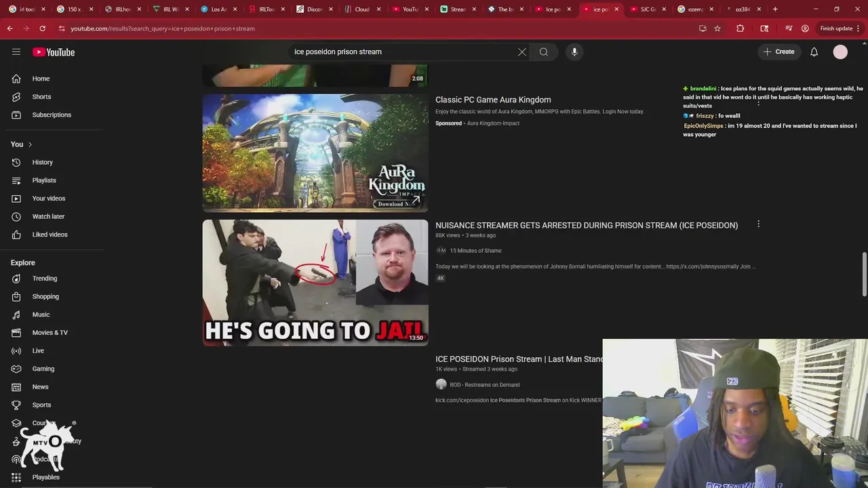This screenshot has width=868, height=488.
Task: Open the notifications bell
Action: tap(814, 52)
